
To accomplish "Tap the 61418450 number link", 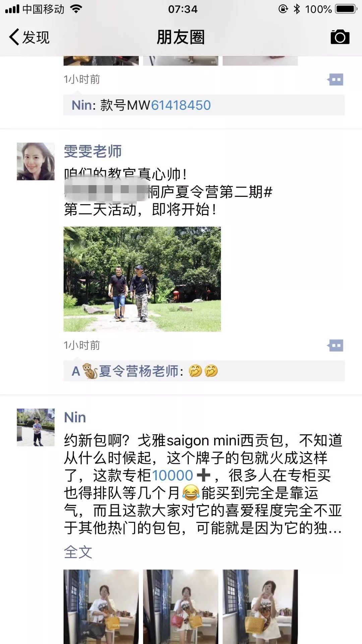I will point(181,105).
